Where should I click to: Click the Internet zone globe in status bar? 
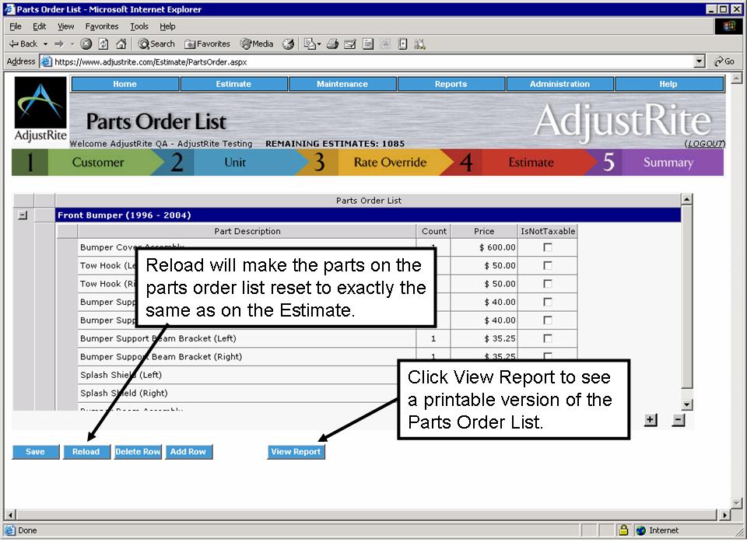640,530
